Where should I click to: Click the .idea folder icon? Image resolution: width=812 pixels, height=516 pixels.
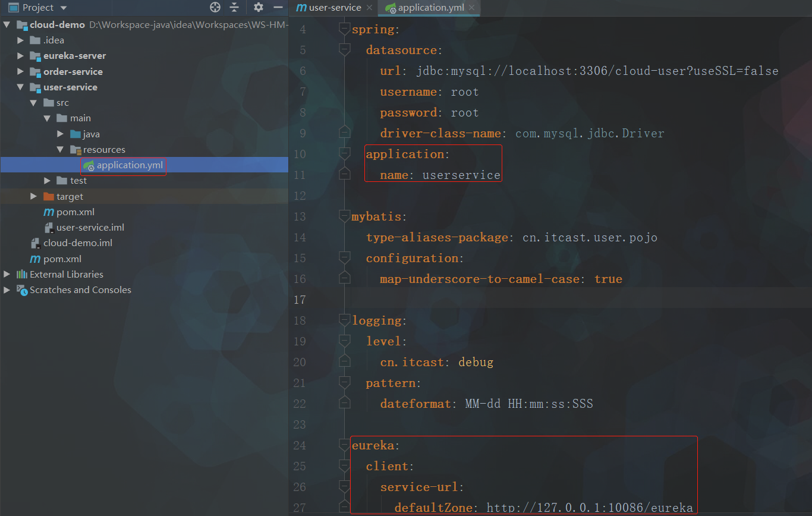coord(35,40)
